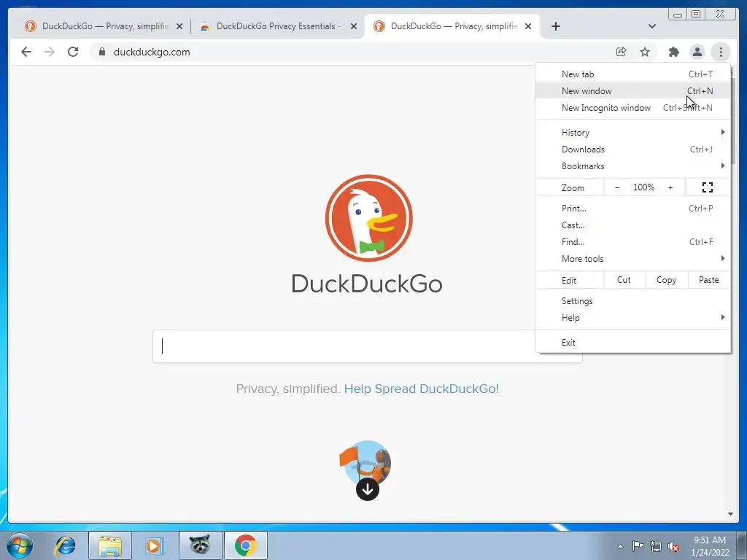Open Windows Explorer from the taskbar
This screenshot has width=747, height=560.
[110, 545]
